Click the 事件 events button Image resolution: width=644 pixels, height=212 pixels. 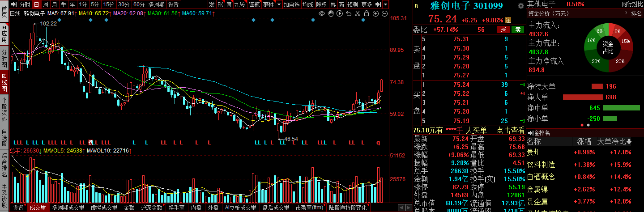pos(269,4)
